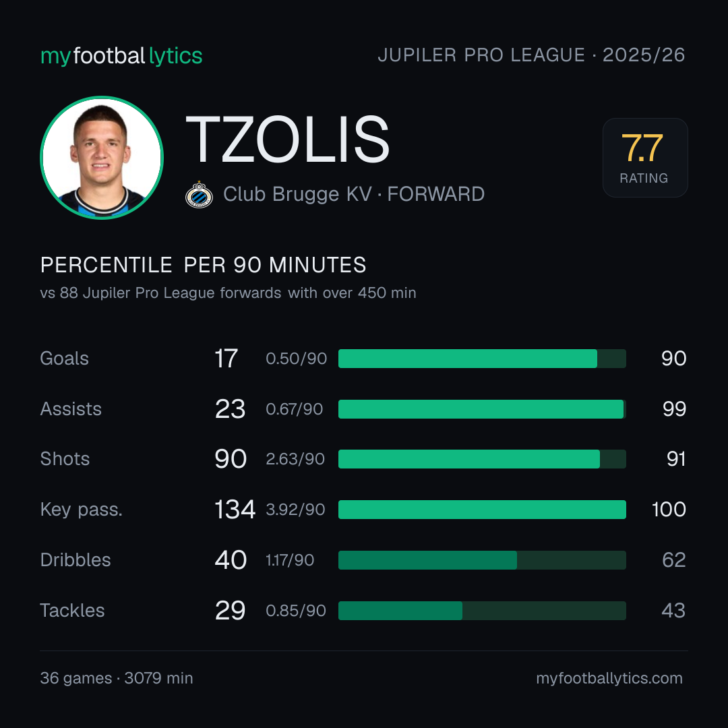Click the 100 percentile value
The width and height of the screenshot is (728, 728).
tap(669, 510)
